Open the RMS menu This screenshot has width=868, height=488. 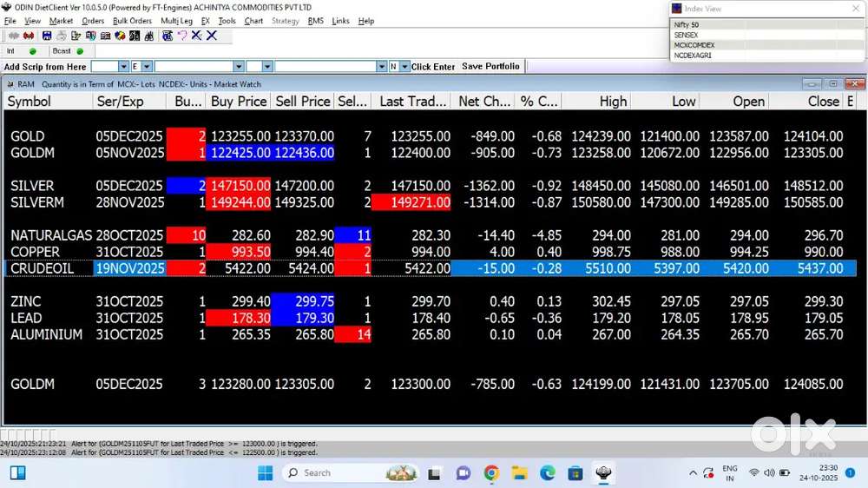coord(315,21)
